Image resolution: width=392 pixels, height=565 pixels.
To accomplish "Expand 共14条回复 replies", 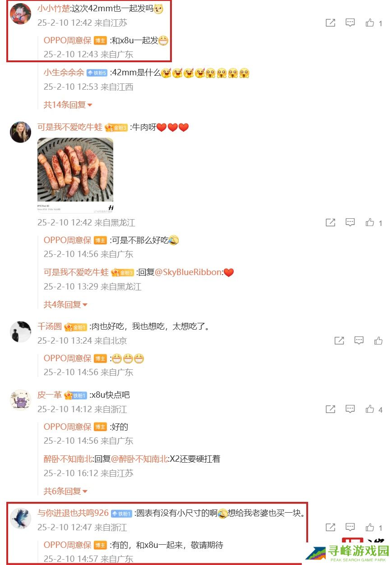I will (x=68, y=105).
